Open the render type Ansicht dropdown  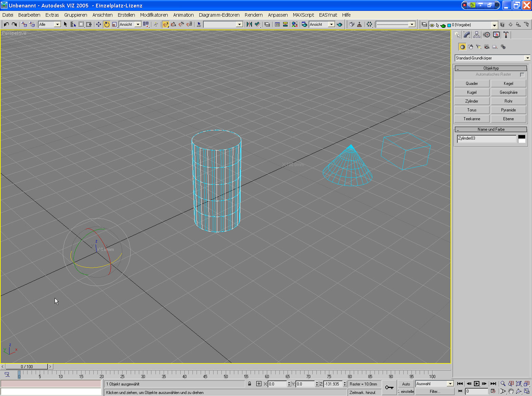click(322, 24)
